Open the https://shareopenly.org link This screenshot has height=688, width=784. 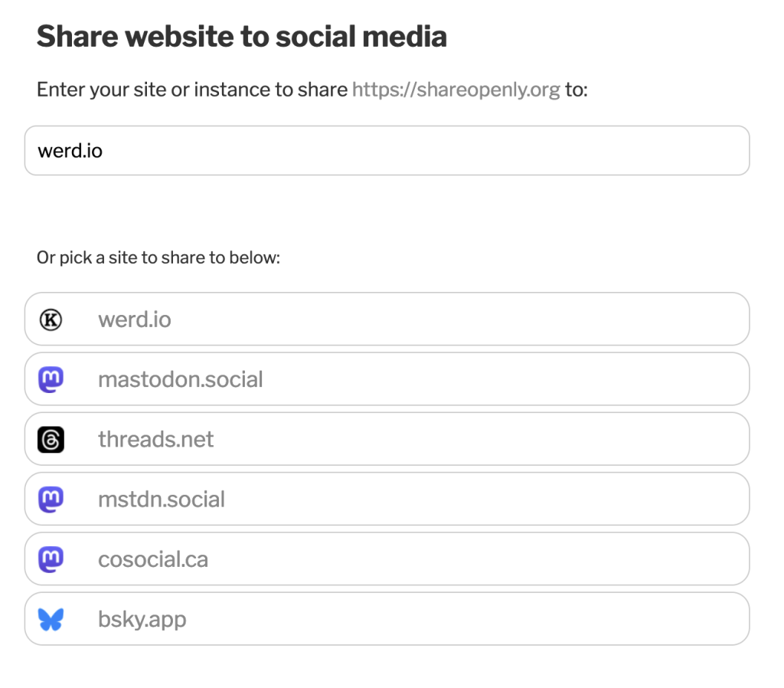[456, 90]
